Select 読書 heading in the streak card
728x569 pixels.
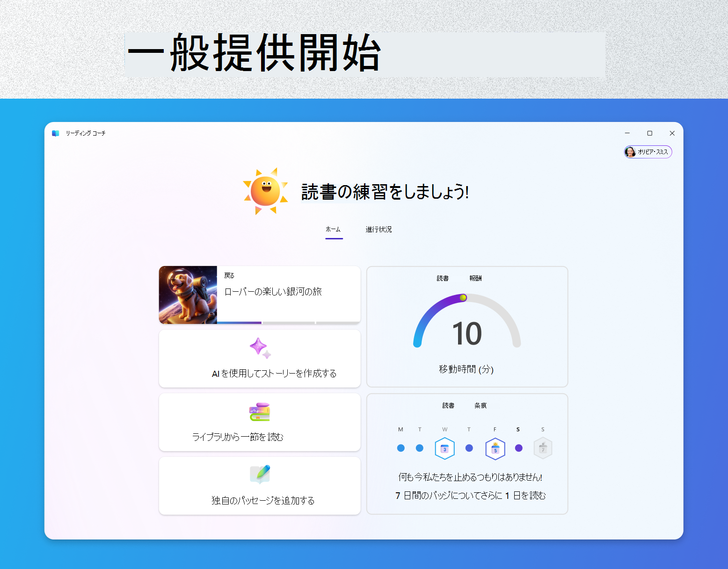pyautogui.click(x=448, y=406)
